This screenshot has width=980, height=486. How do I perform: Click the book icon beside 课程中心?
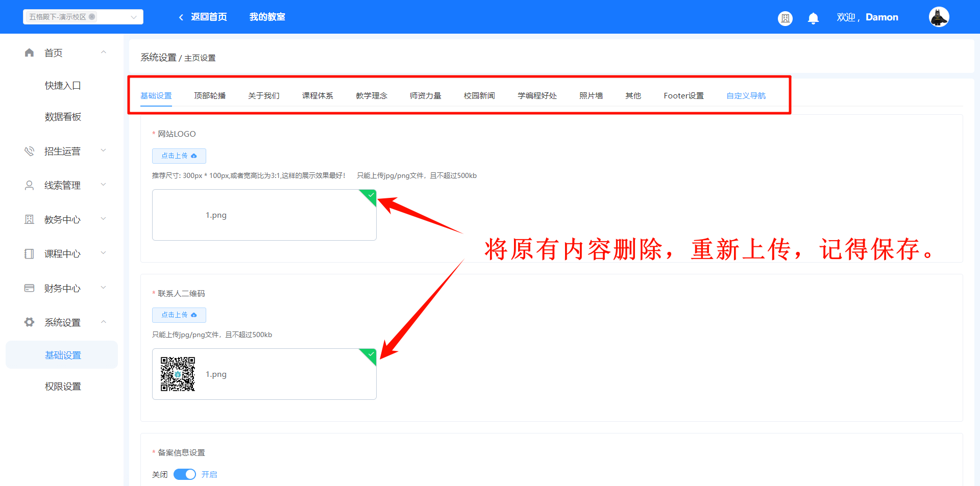[29, 253]
